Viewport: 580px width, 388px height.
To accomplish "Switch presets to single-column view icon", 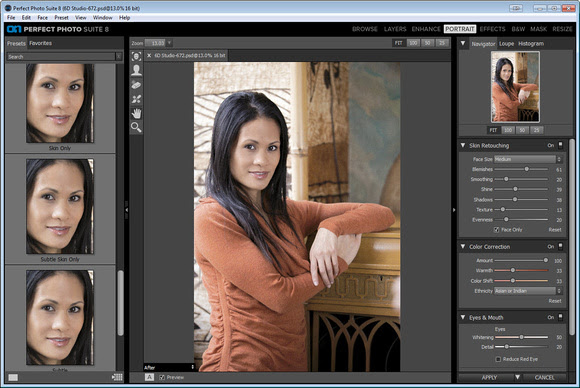I will click(x=13, y=377).
